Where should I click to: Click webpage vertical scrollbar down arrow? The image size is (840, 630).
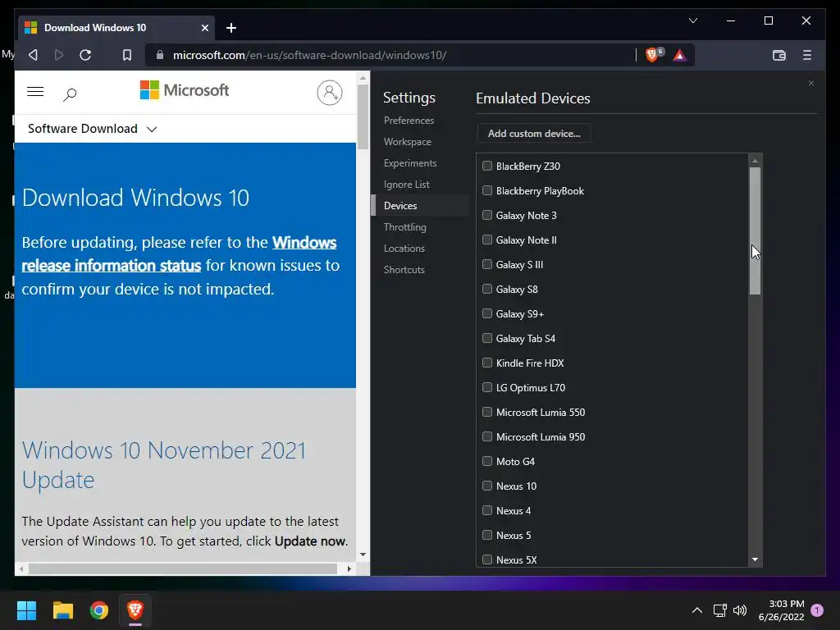coord(363,555)
